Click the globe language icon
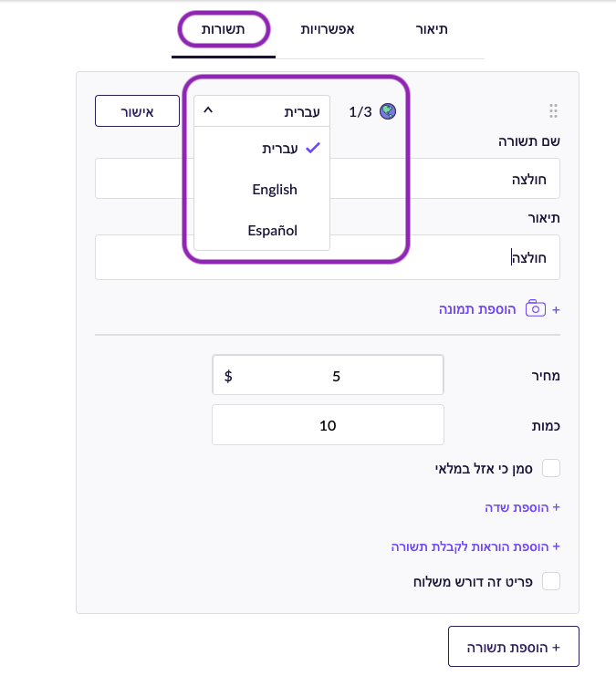The image size is (616, 697). click(387, 111)
